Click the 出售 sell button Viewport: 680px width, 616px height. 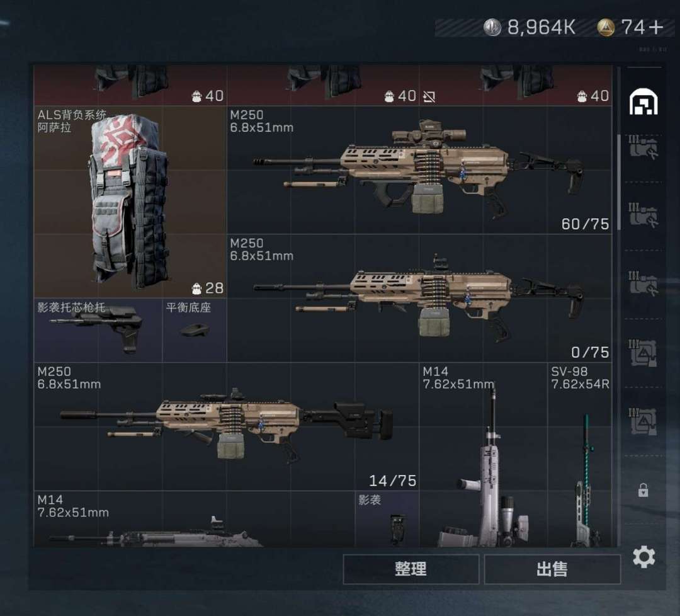click(552, 569)
